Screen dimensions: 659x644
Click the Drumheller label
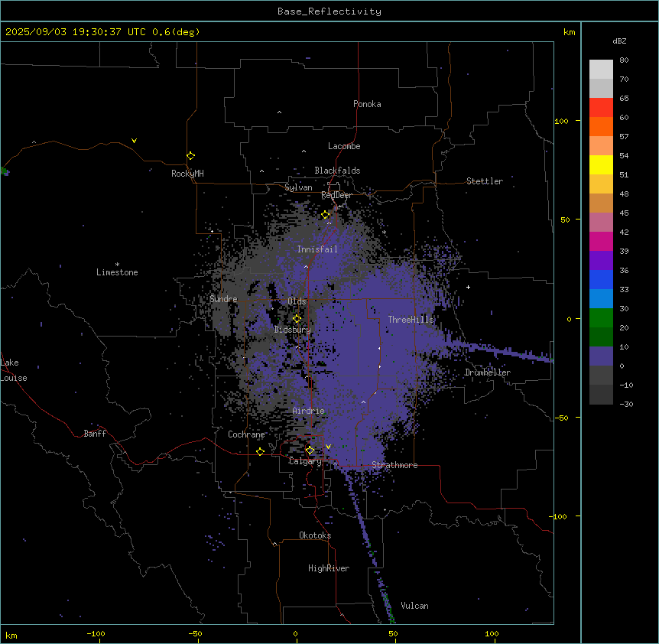(x=488, y=372)
